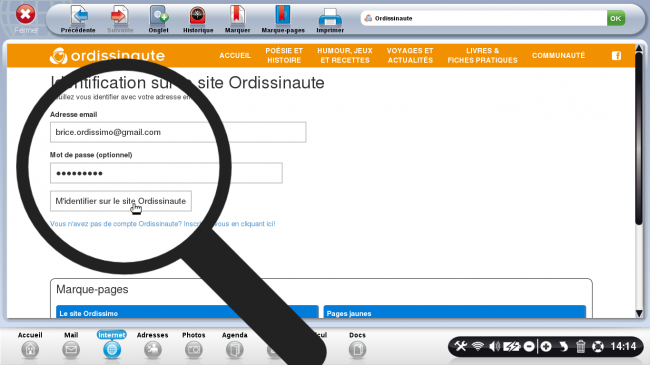The image size is (650, 365).
Task: Open the Historique browsing history
Action: [x=198, y=19]
